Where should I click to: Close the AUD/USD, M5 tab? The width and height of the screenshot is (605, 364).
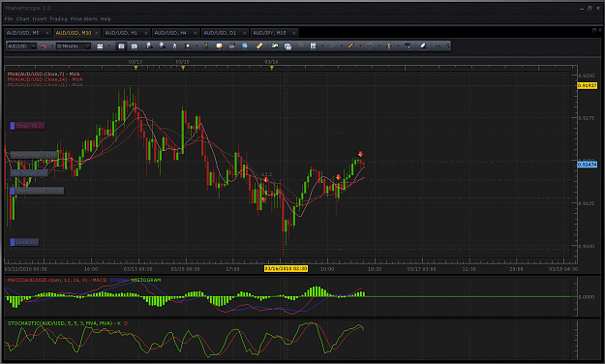pos(47,33)
